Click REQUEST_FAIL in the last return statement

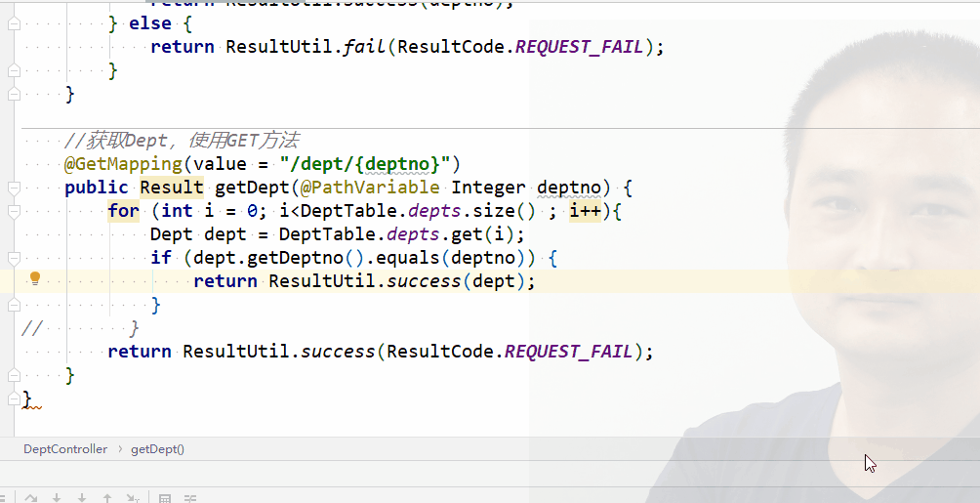click(569, 352)
